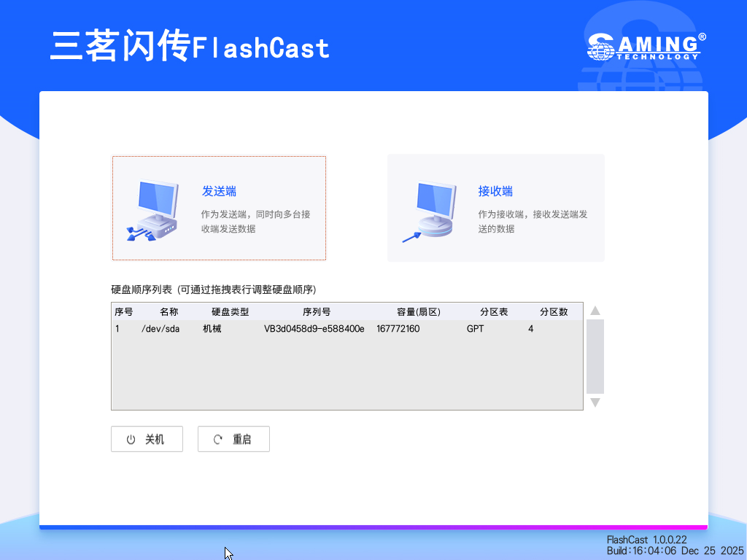Click the 序号 column header
The image size is (747, 560).
pos(124,312)
